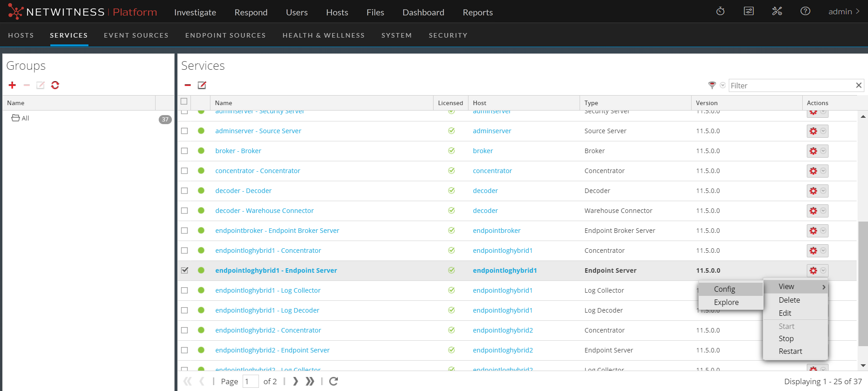Go to the next page of services

coord(295,381)
